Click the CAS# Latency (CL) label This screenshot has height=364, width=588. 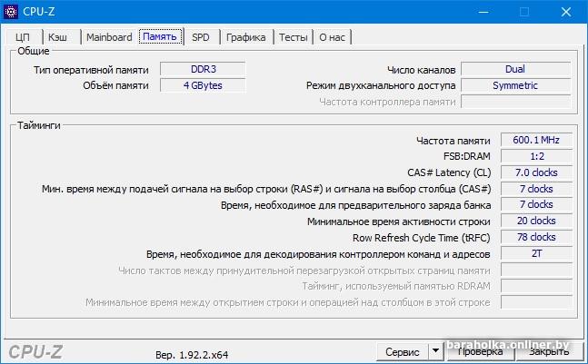(449, 172)
